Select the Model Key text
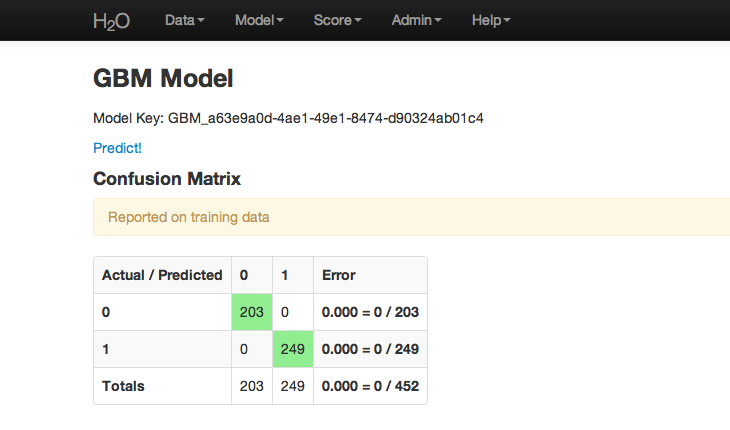This screenshot has height=430, width=730. tap(288, 118)
